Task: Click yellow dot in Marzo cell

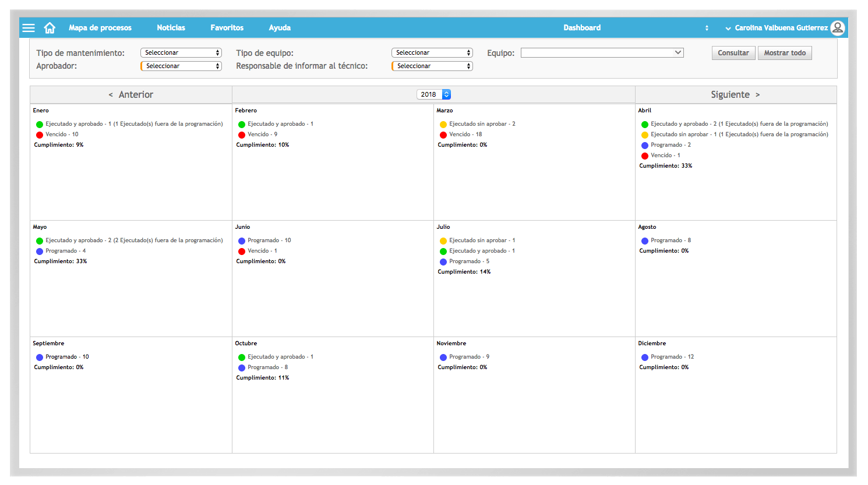Action: pyautogui.click(x=443, y=125)
